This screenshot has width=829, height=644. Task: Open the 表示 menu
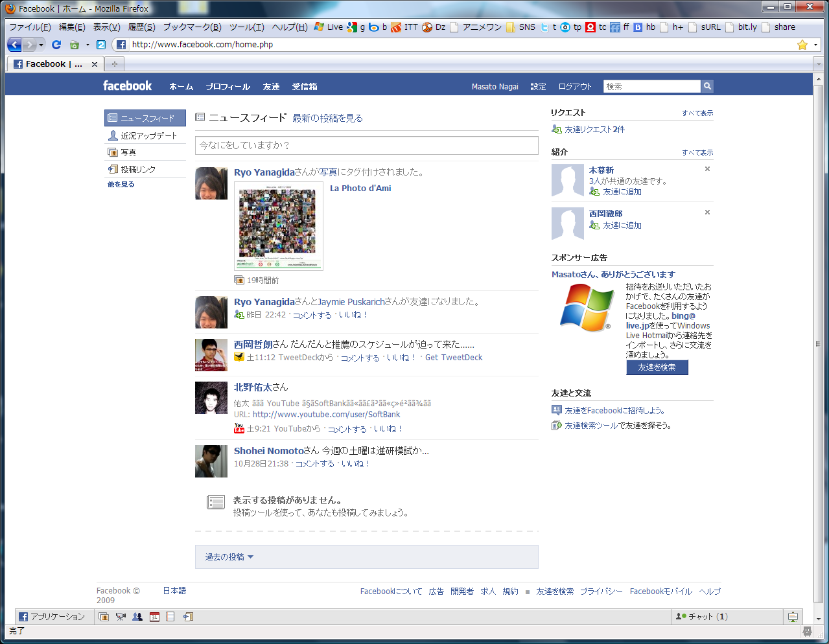click(106, 27)
